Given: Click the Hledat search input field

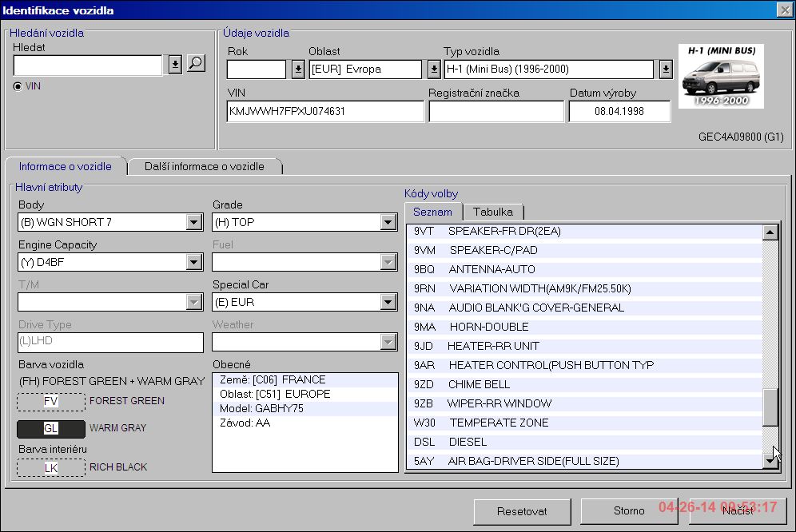Looking at the screenshot, I should (88, 66).
